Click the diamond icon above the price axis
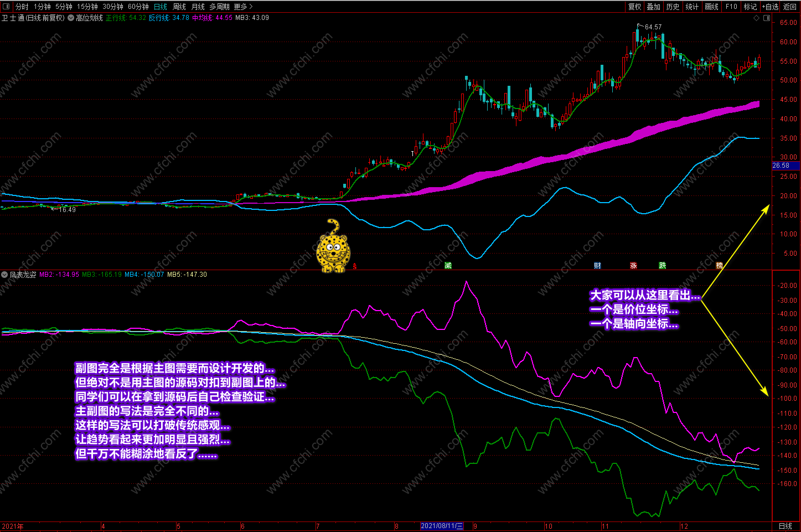This screenshot has width=801, height=532. [x=757, y=18]
